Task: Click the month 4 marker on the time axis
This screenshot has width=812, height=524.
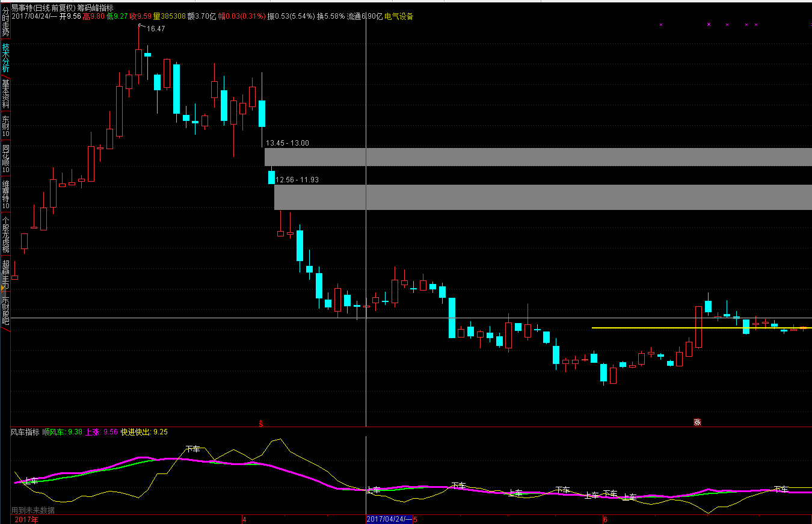Action: click(x=244, y=519)
